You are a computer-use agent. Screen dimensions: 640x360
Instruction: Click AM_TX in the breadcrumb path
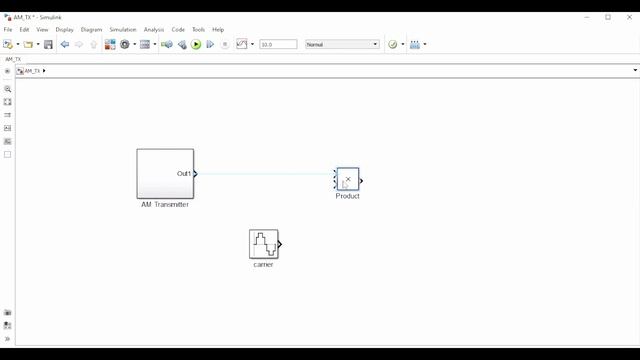pos(32,71)
